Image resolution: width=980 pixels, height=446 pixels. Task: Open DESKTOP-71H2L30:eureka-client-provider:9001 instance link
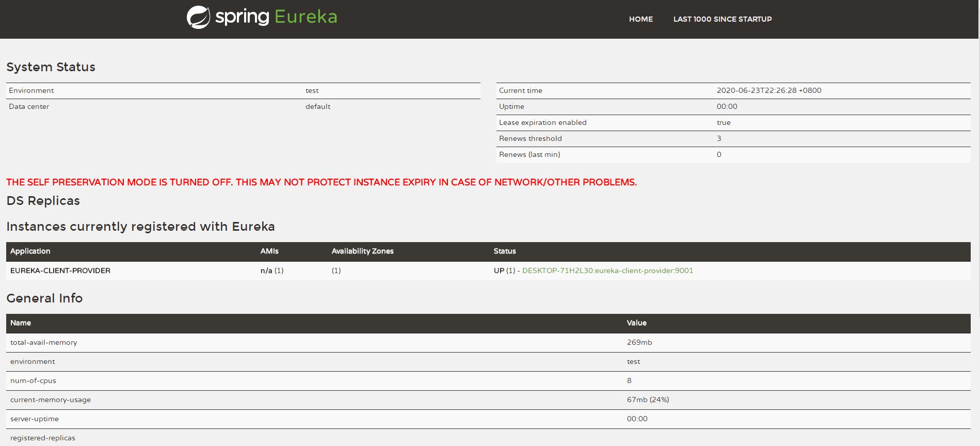pyautogui.click(x=607, y=270)
